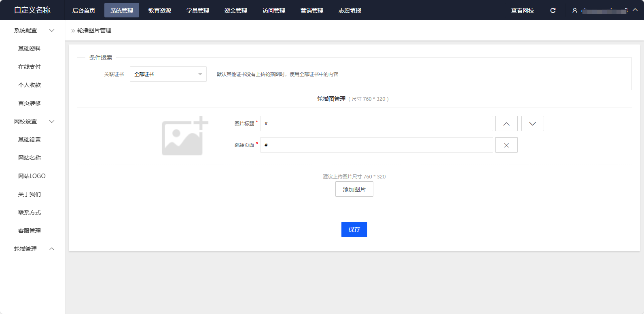Click the 轮播图管理 heading text

pos(331,99)
